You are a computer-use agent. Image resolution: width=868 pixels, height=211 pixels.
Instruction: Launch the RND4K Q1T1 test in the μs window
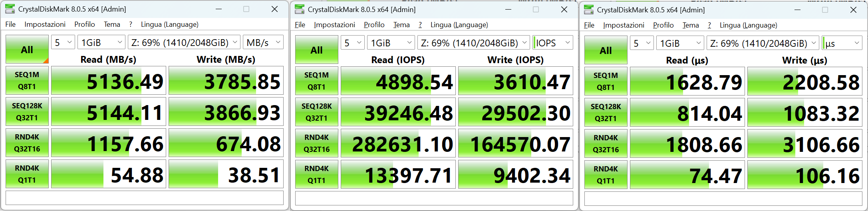(x=606, y=175)
